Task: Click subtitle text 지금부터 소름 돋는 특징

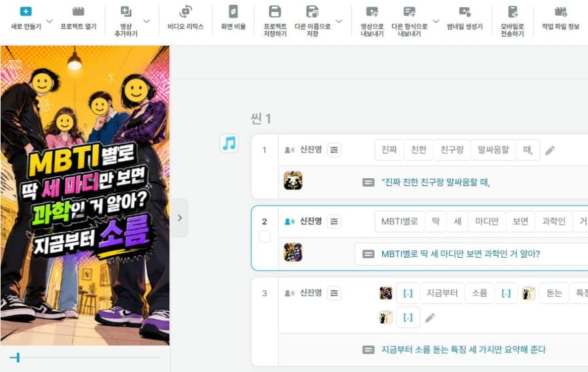Action: [463, 350]
